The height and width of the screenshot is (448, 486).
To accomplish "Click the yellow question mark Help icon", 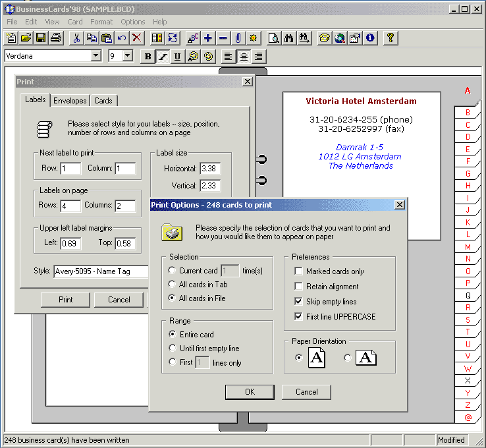I will pyautogui.click(x=391, y=38).
